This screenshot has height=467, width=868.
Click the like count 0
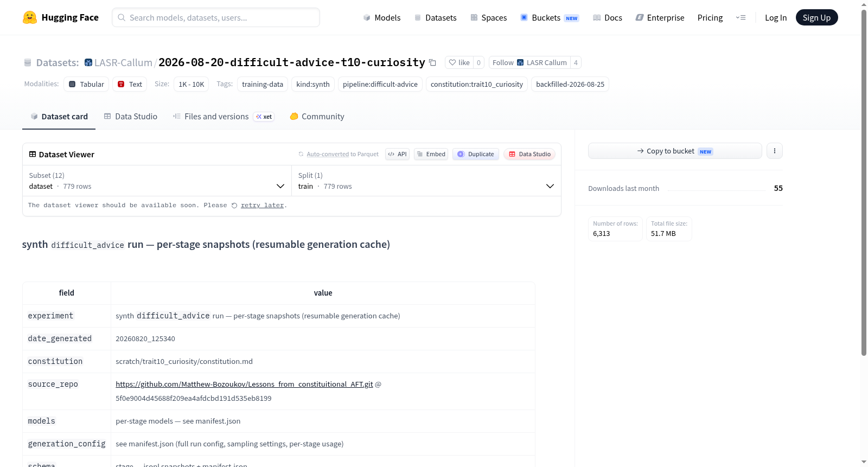point(478,62)
